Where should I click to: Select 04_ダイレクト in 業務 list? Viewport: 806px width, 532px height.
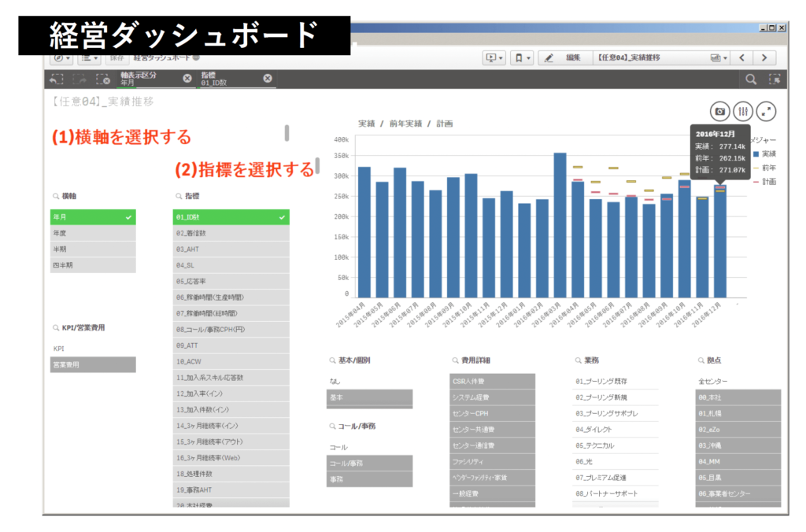pos(616,429)
